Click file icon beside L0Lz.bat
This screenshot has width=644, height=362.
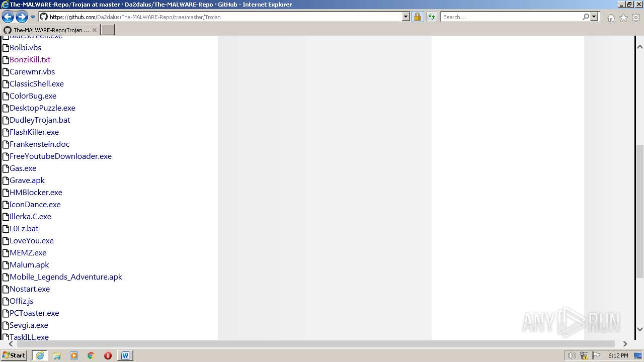click(x=6, y=229)
